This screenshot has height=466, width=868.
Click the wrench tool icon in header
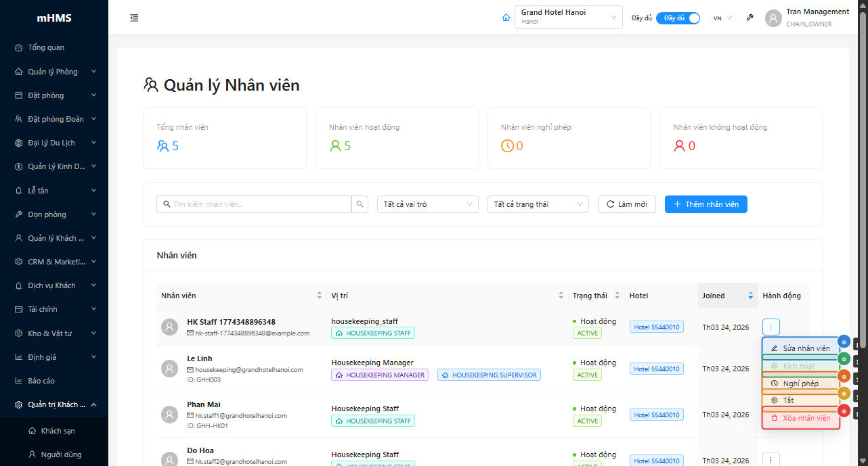[750, 18]
